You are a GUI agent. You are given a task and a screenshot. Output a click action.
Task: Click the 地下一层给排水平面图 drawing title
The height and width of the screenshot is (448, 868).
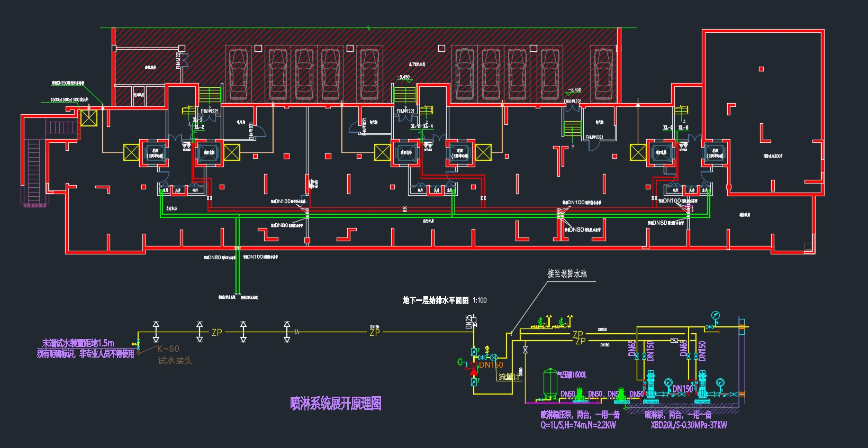[x=435, y=300]
